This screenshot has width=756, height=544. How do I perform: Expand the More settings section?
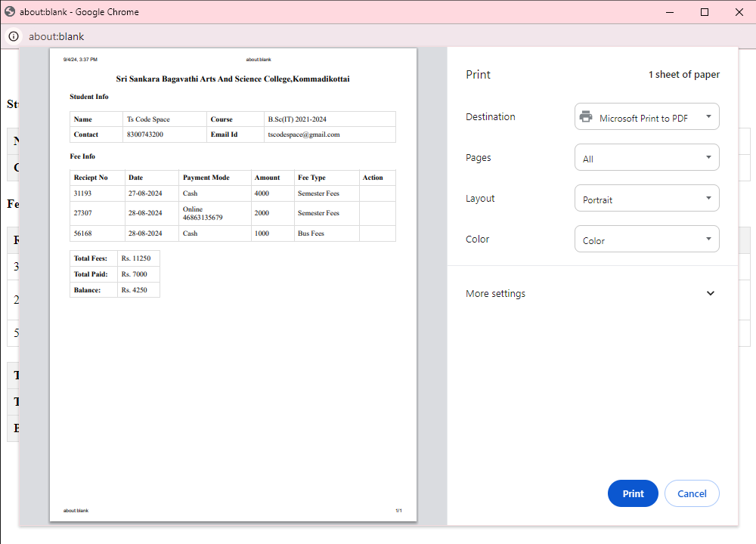496,293
